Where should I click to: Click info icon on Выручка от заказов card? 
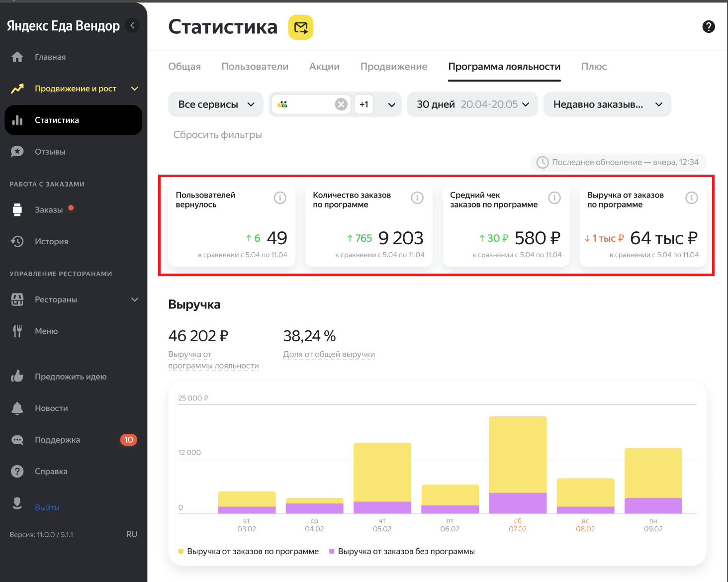pyautogui.click(x=691, y=198)
